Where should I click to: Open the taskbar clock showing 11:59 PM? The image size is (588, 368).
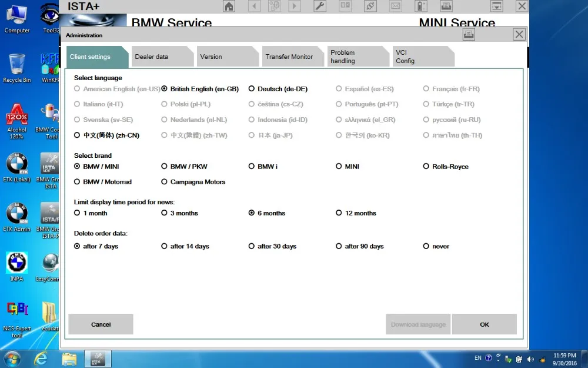[564, 359]
